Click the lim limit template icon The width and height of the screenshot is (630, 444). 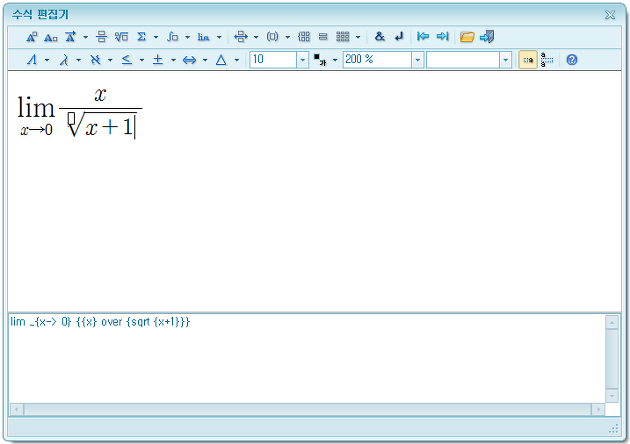point(203,37)
